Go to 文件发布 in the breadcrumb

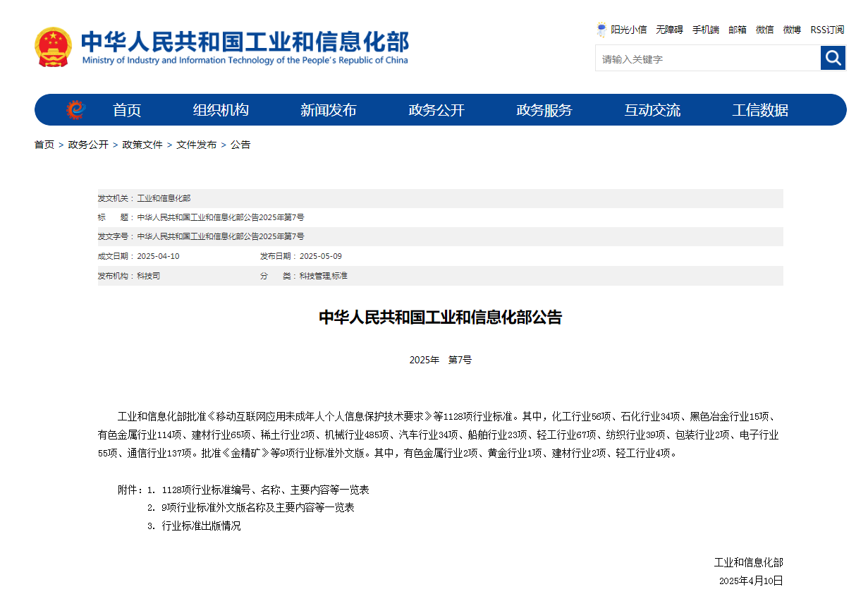pos(197,145)
